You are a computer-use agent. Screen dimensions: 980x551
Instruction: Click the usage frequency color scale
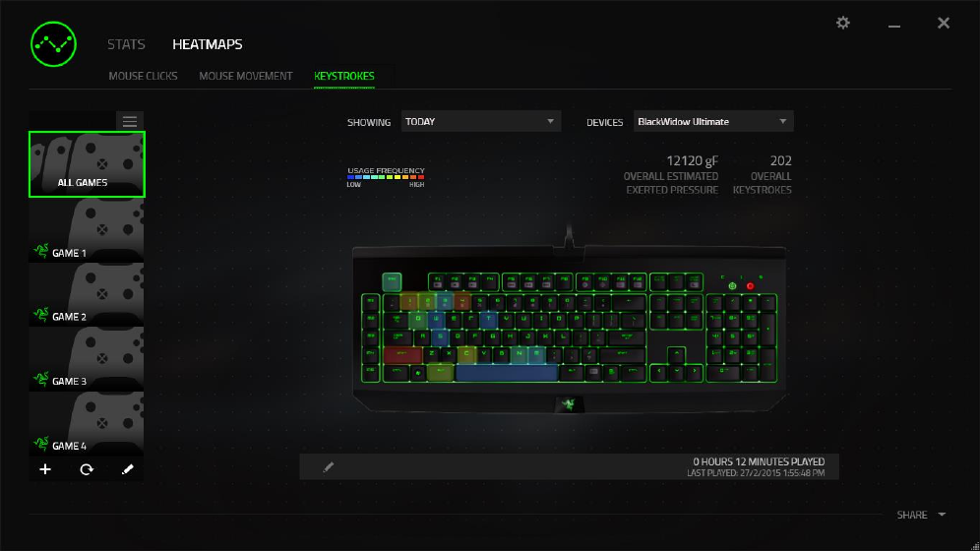(x=386, y=177)
